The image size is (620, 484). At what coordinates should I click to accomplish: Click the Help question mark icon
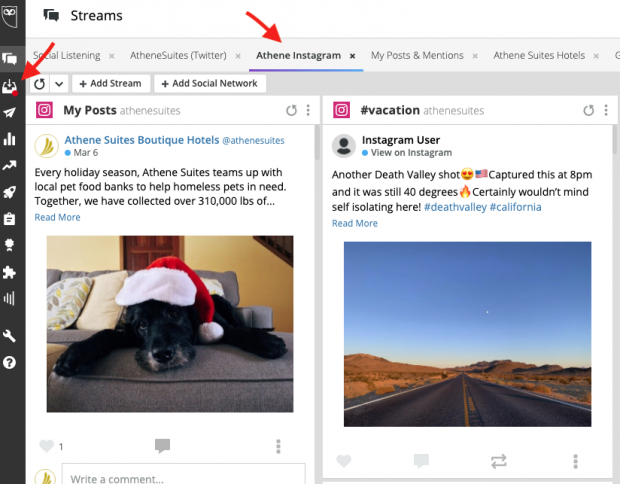[10, 362]
